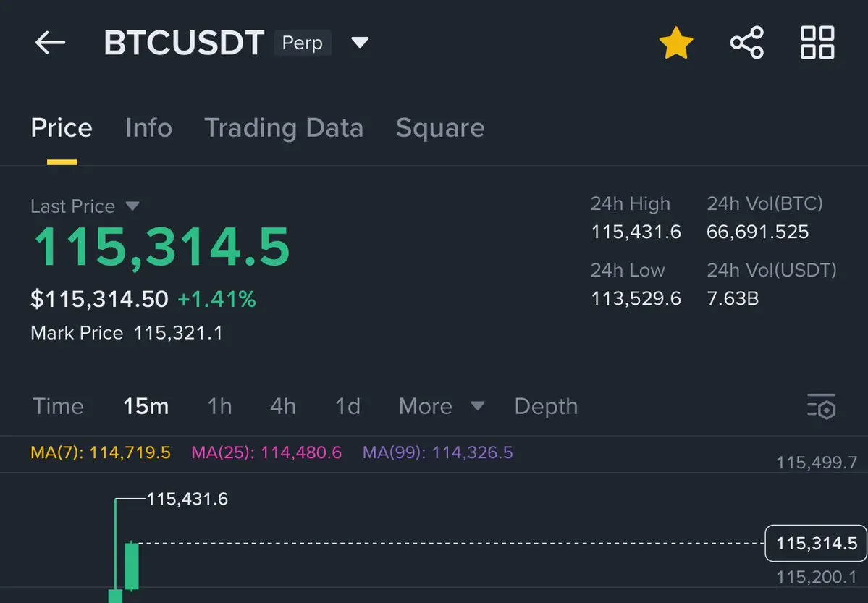
Task: Switch to the Square tab
Action: coord(440,128)
